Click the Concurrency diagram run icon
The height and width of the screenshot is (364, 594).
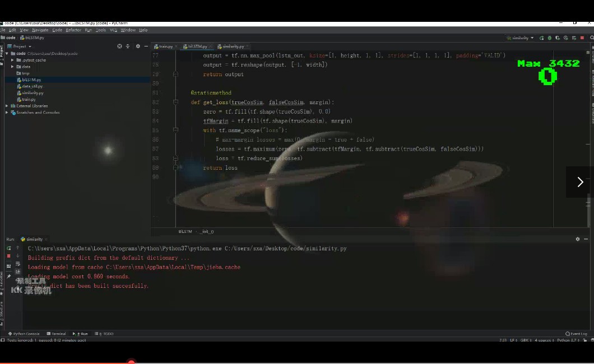(574, 38)
